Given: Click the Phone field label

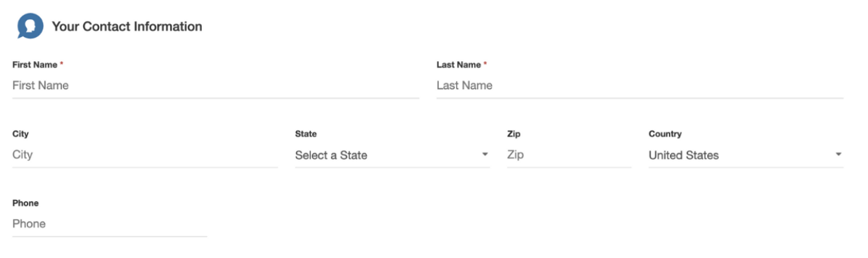Looking at the screenshot, I should 25,203.
